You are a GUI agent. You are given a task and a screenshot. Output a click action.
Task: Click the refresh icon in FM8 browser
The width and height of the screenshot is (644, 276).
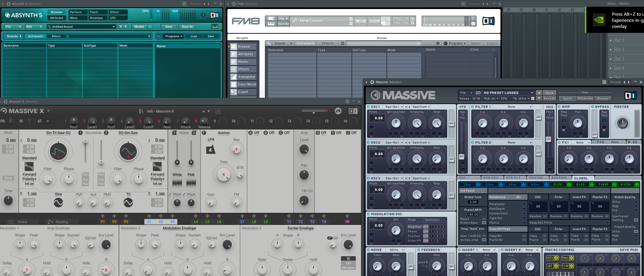click(x=342, y=43)
